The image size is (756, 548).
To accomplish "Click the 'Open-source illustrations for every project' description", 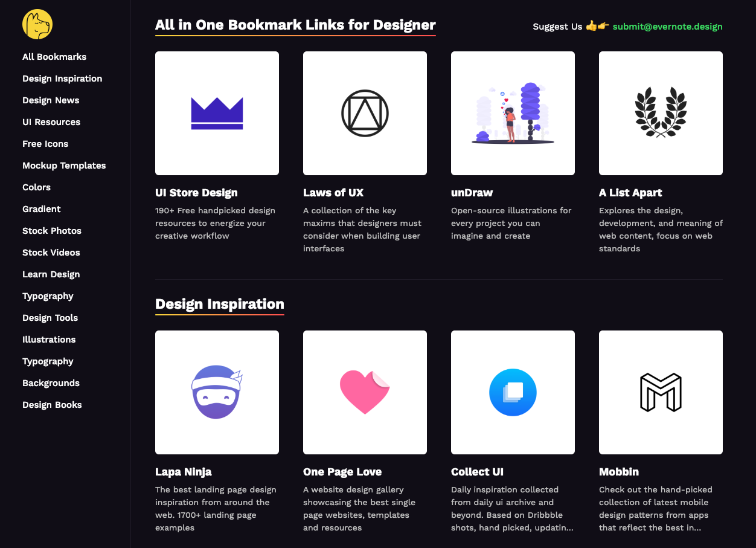I will (511, 223).
